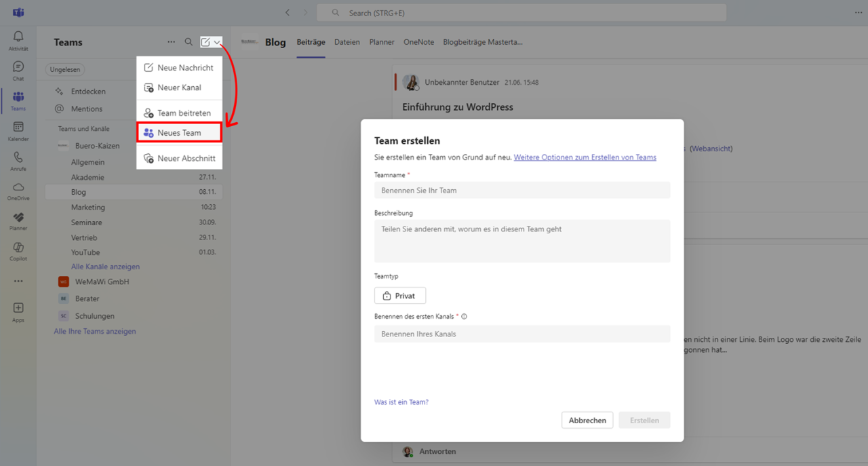
Task: Expand Alle Kanäle anzeigen
Action: (105, 267)
